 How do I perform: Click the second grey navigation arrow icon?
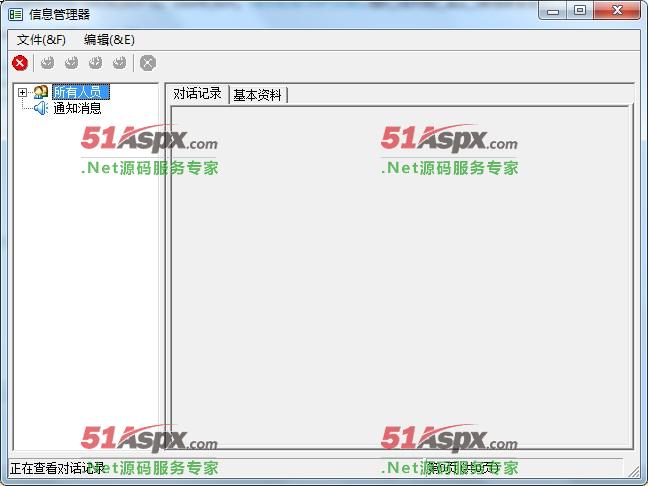click(x=71, y=63)
